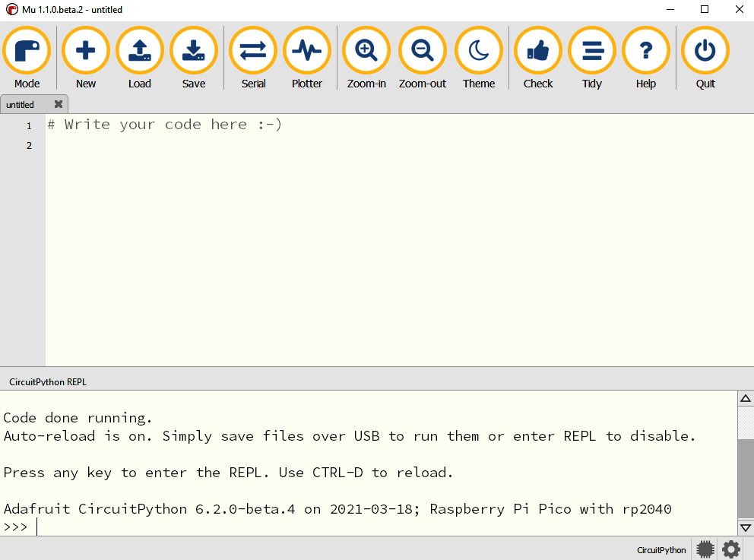The image size is (754, 560).
Task: Place cursor on code line 1
Action: tap(164, 125)
